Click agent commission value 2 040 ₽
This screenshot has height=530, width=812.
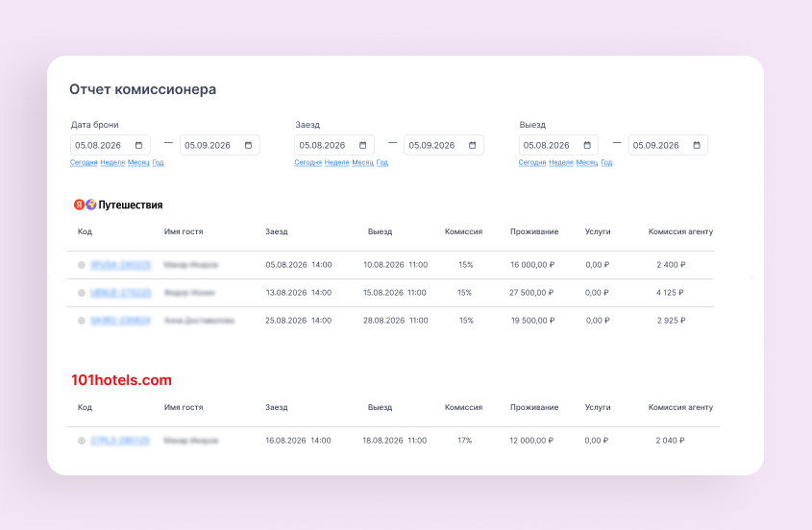tap(670, 441)
